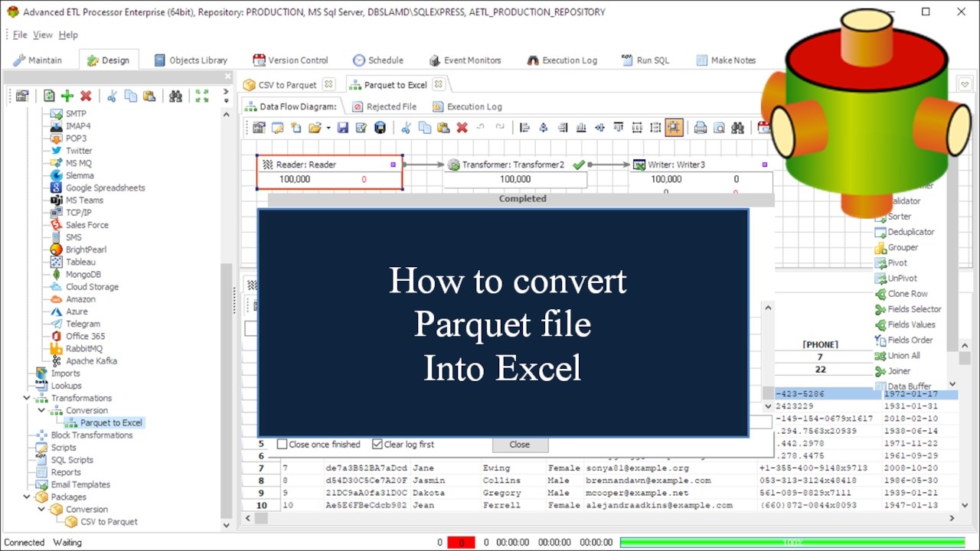Select the Parquet to Excel tree item
This screenshot has width=980, height=551.
pos(111,422)
